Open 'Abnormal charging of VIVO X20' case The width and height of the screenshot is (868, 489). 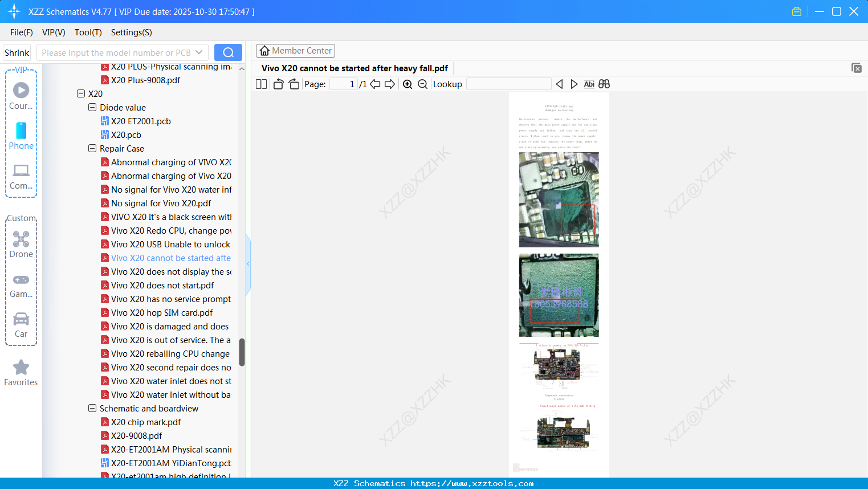tap(171, 162)
